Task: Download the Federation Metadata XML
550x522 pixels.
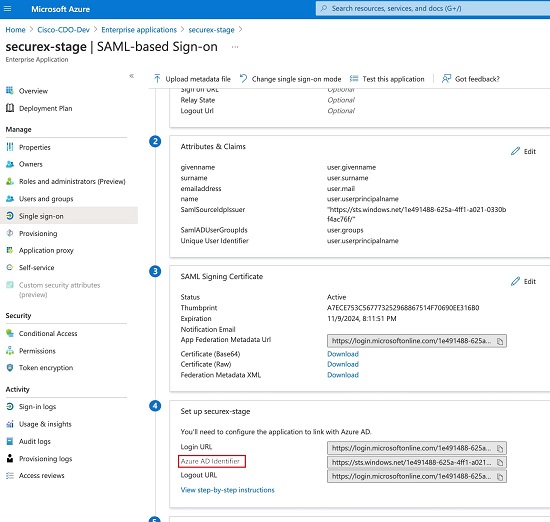Action: (343, 375)
